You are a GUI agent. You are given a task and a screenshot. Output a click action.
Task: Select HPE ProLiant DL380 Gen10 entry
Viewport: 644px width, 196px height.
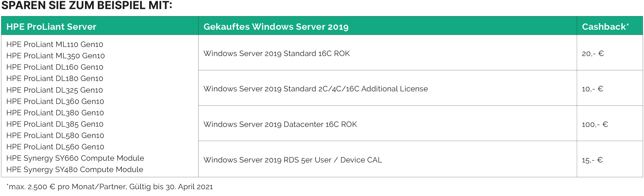[55, 113]
